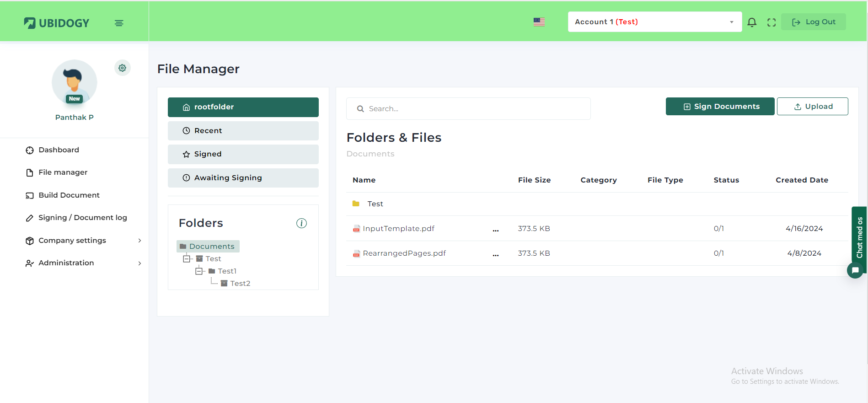Collapse the Test1 folder tree node
Viewport: 868px width, 403px height.
(x=199, y=271)
